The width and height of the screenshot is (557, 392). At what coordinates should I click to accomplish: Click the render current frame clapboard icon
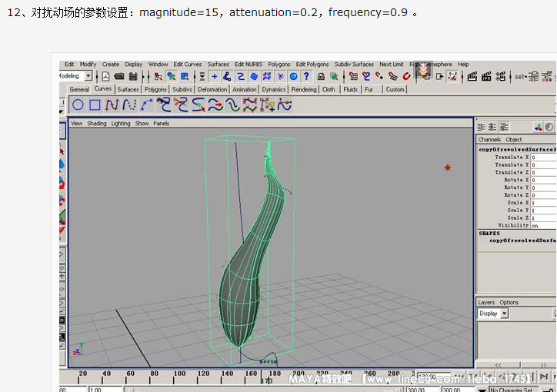[x=472, y=77]
